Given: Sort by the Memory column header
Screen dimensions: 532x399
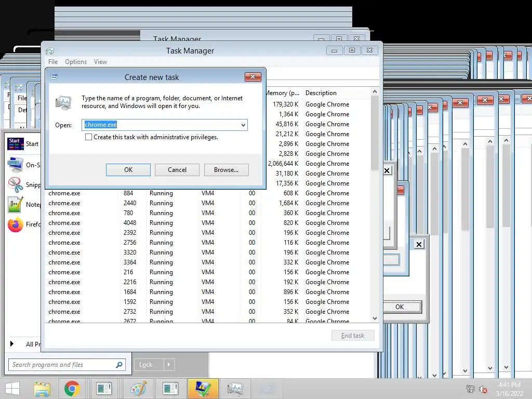Looking at the screenshot, I should coord(282,93).
